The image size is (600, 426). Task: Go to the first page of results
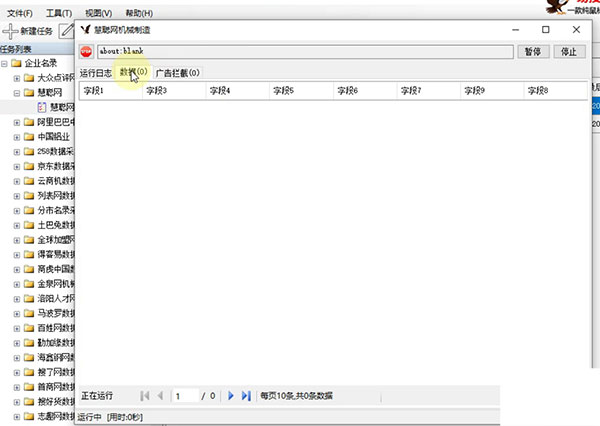[145, 396]
